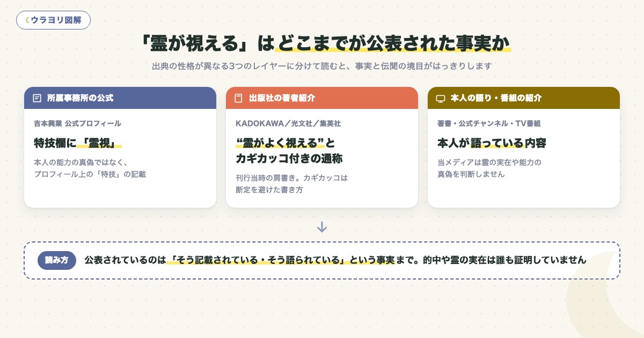
Task: Click the line 本人の能力の真偽ではなく、
Action: tap(80, 162)
